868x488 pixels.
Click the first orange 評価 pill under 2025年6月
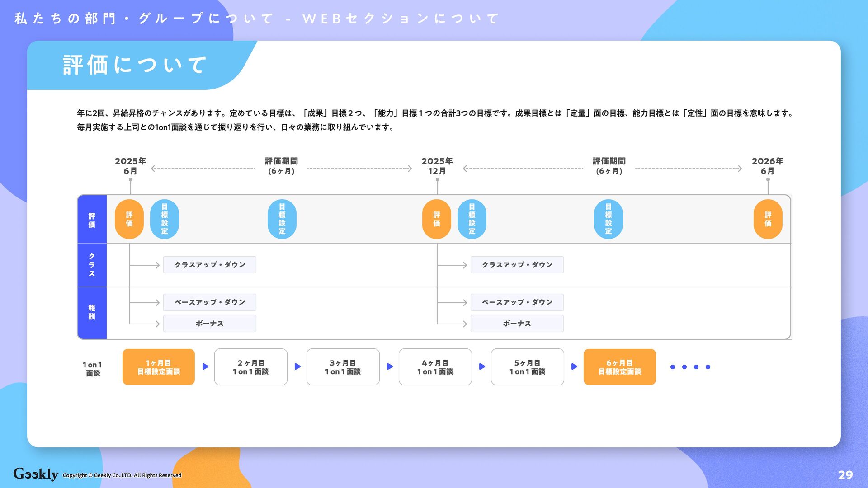(x=129, y=219)
